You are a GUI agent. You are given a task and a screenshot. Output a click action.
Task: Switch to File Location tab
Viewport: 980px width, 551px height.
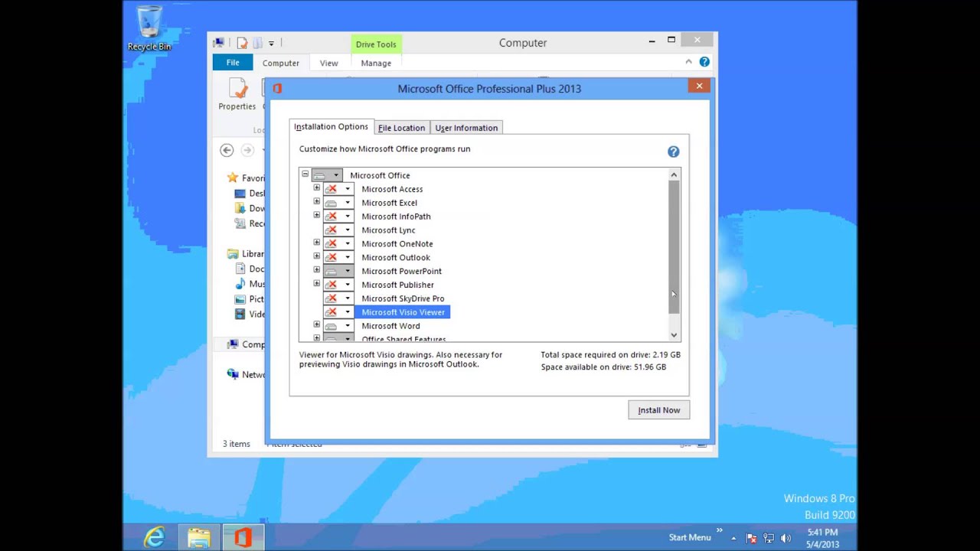[x=401, y=128]
